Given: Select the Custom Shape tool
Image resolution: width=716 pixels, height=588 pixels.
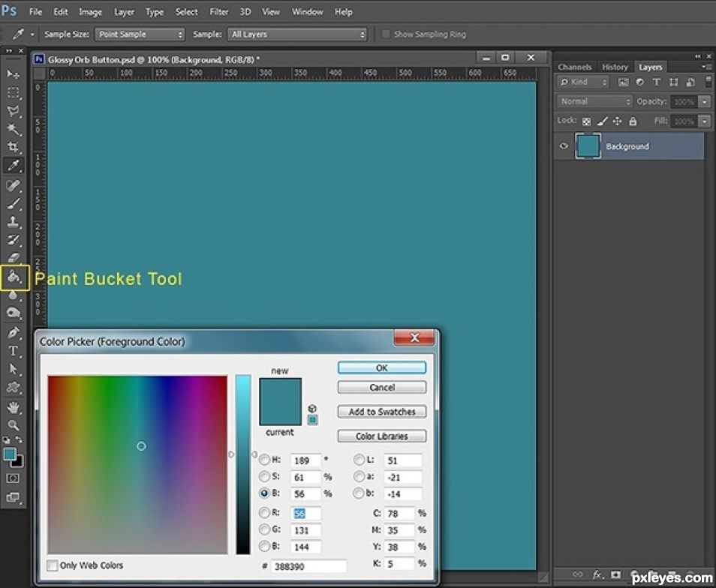Looking at the screenshot, I should [14, 387].
